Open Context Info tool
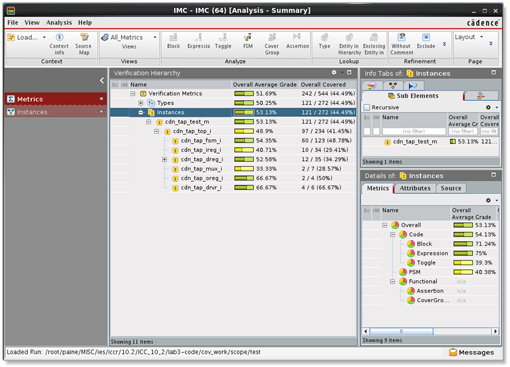The image size is (510, 367). (59, 44)
